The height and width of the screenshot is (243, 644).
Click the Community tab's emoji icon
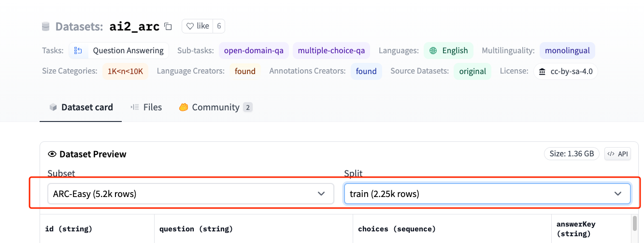(184, 107)
